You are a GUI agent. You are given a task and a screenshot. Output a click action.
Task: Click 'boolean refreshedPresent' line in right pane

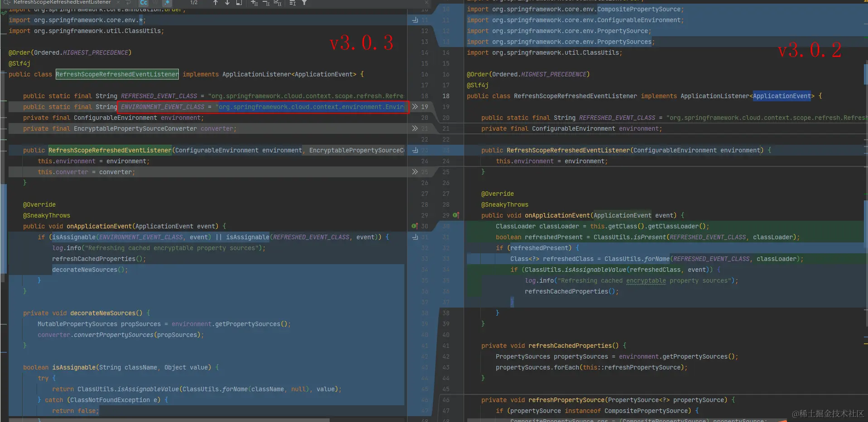(648, 237)
